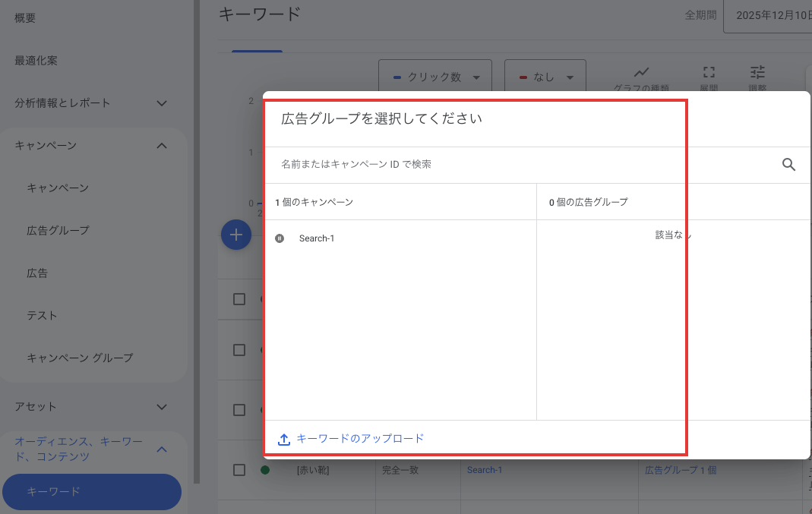This screenshot has width=812, height=514.
Task: Open キーワードのアップロード link
Action: pyautogui.click(x=360, y=438)
